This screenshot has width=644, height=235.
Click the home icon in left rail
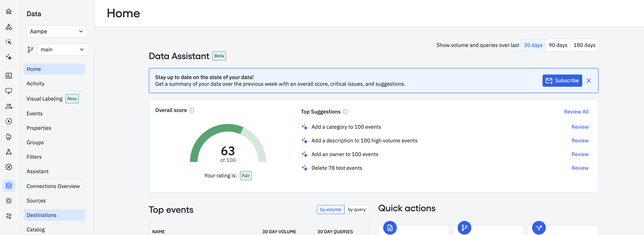tap(9, 12)
